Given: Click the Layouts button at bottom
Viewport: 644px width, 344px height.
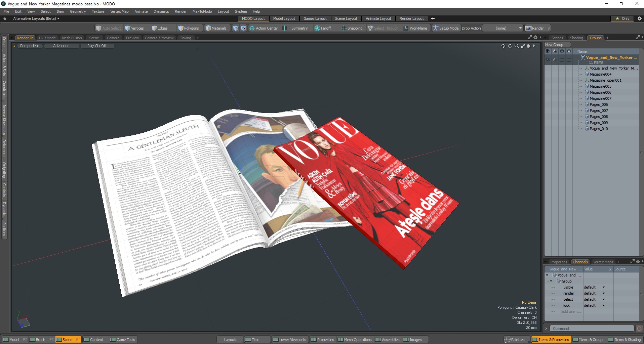Looking at the screenshot, I should pos(231,340).
